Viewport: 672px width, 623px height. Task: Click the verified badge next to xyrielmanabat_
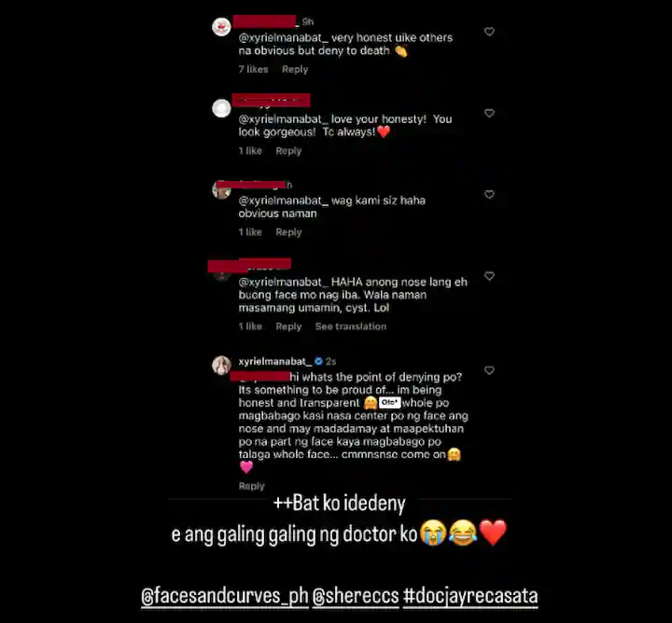[318, 361]
